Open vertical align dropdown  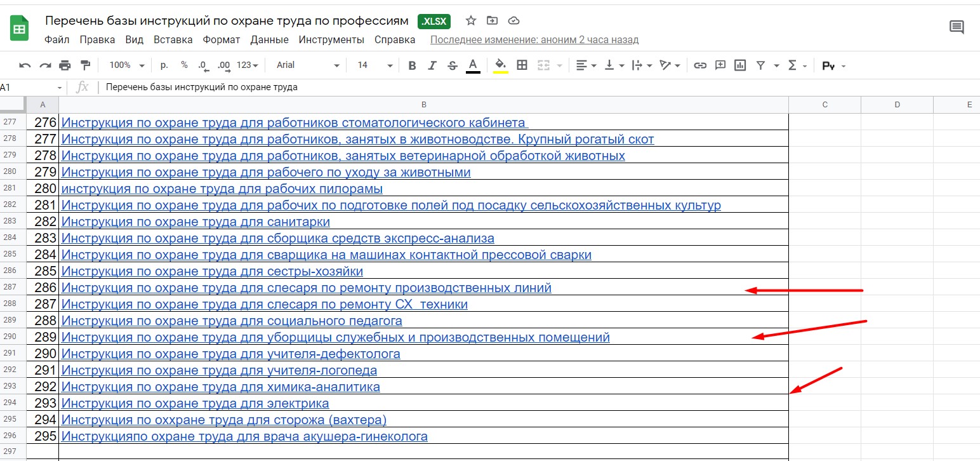point(614,65)
